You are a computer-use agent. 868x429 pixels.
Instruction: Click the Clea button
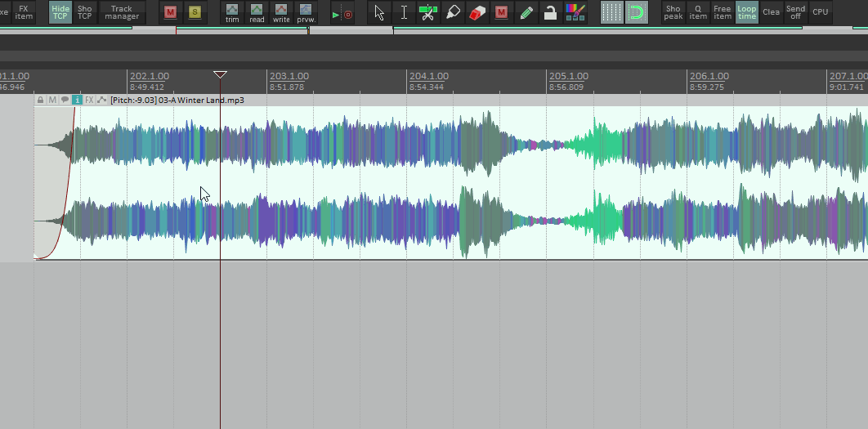771,12
